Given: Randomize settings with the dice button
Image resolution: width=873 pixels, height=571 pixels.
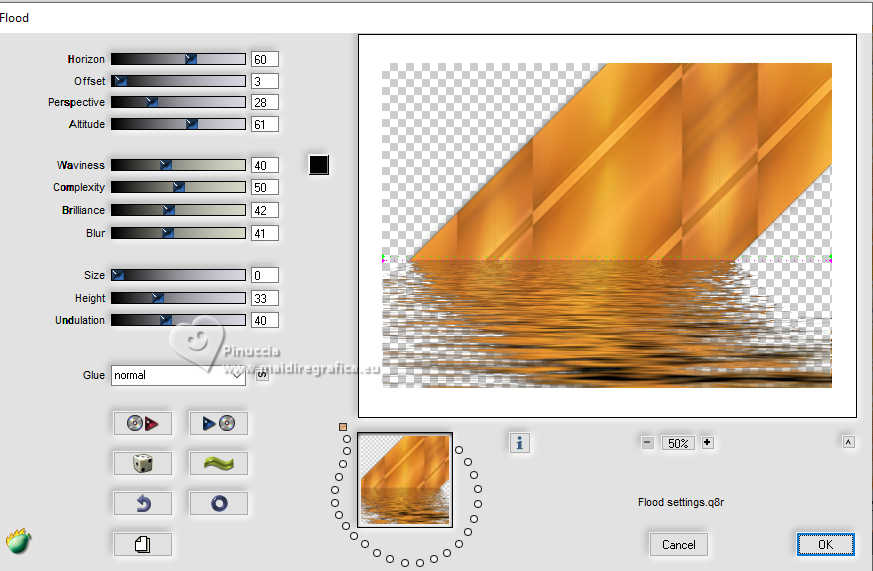Looking at the screenshot, I should point(143,463).
